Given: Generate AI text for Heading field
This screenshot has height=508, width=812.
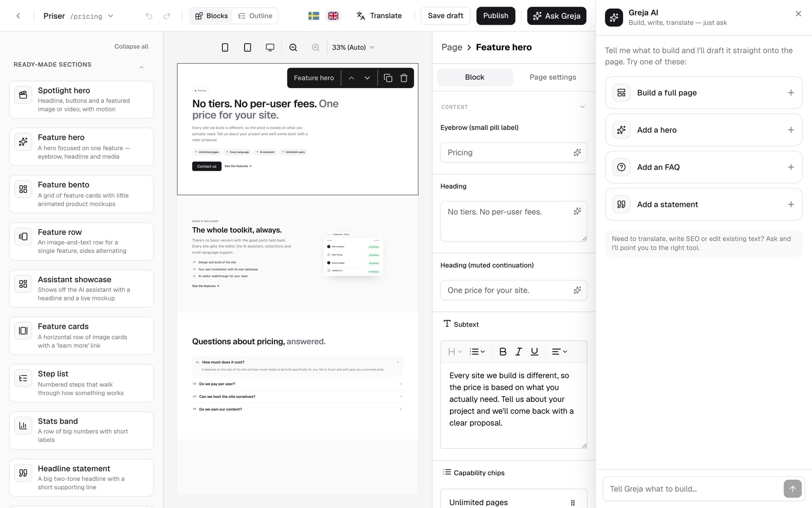Looking at the screenshot, I should click(x=577, y=211).
